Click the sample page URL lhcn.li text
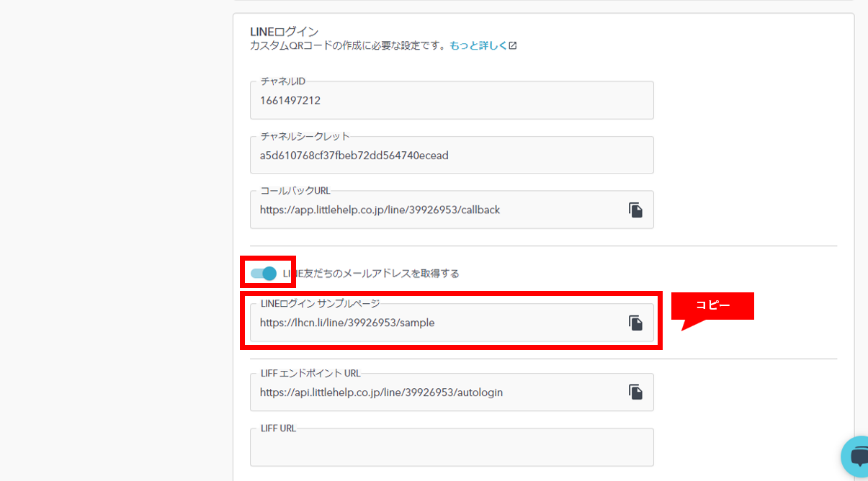 pyautogui.click(x=347, y=323)
